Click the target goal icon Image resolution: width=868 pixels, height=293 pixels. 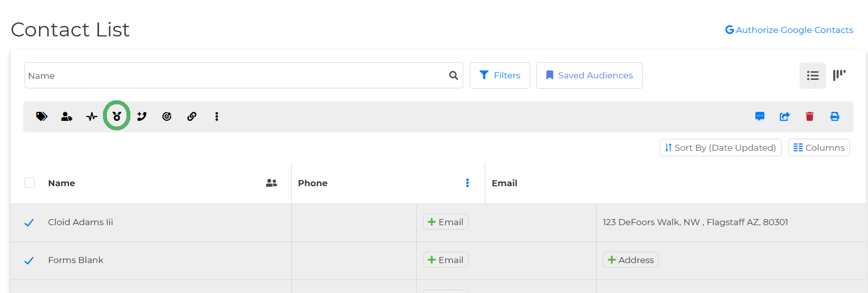[x=167, y=116]
